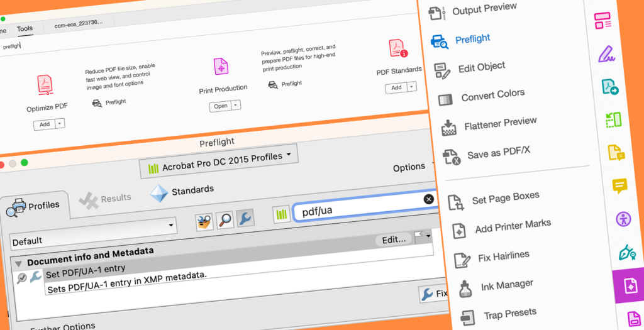Viewport: 644px width, 330px height.
Task: Select the ccm-eos document tab
Action: coord(79,24)
